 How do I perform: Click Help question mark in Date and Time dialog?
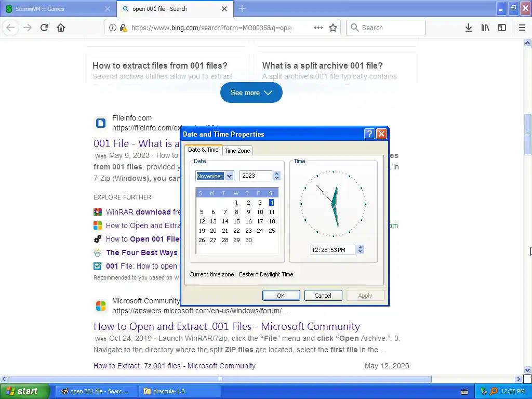click(x=369, y=134)
